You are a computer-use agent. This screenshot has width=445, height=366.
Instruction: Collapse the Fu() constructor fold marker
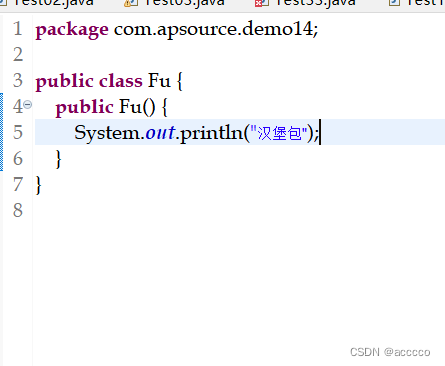click(x=28, y=105)
